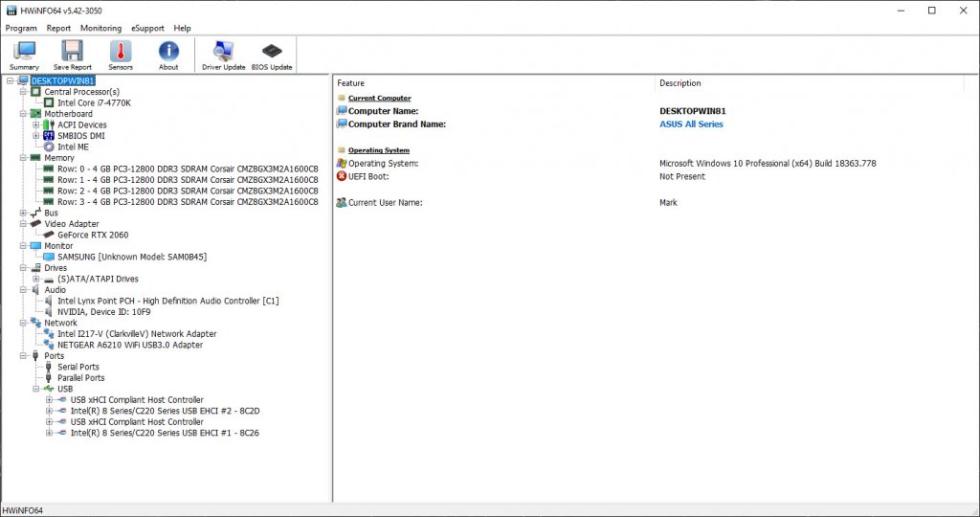Click the Current User Name people icon
Screen dimensions: 980x517
(342, 203)
